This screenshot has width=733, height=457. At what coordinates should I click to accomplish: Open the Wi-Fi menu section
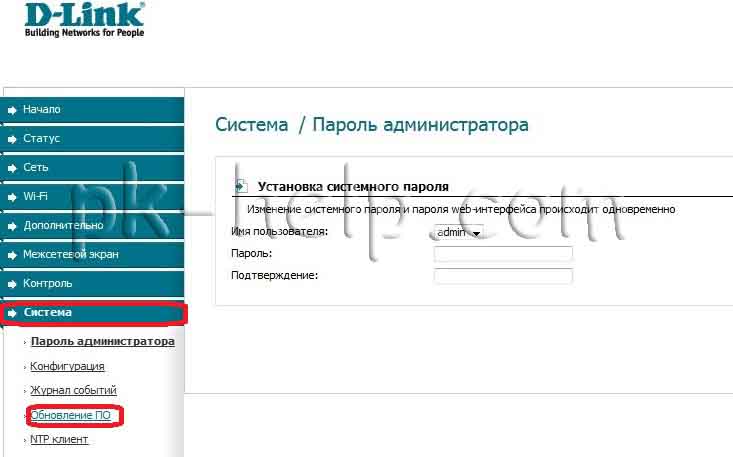[x=93, y=197]
